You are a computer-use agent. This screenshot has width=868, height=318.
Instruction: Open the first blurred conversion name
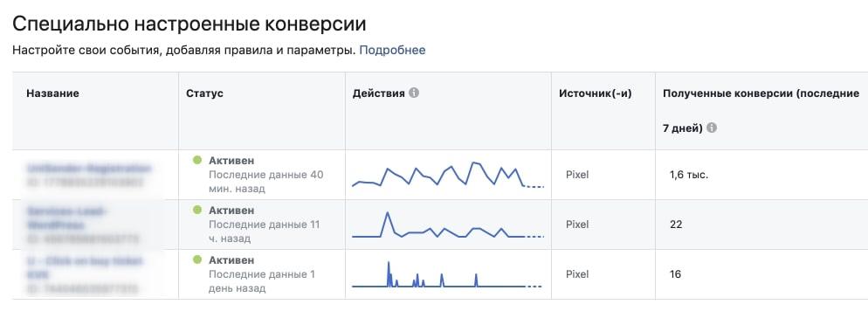88,169
